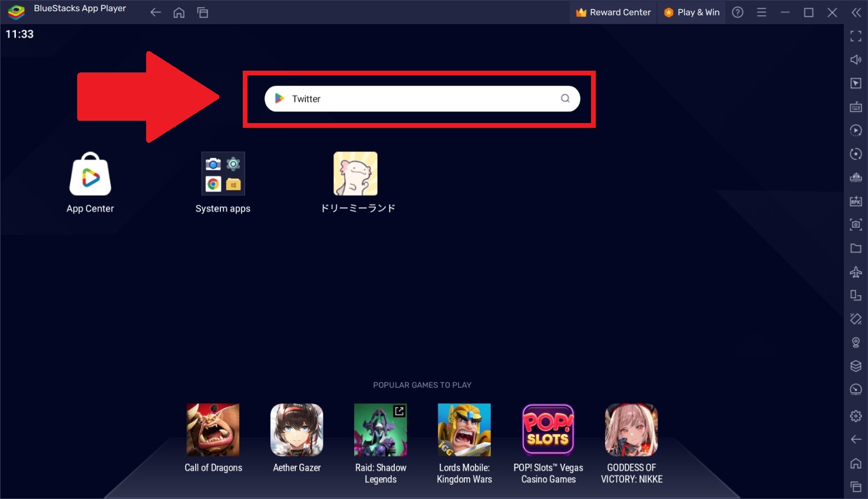Open the POP! Slots Vegas Casino Games thumbnail
868x499 pixels.
click(548, 429)
